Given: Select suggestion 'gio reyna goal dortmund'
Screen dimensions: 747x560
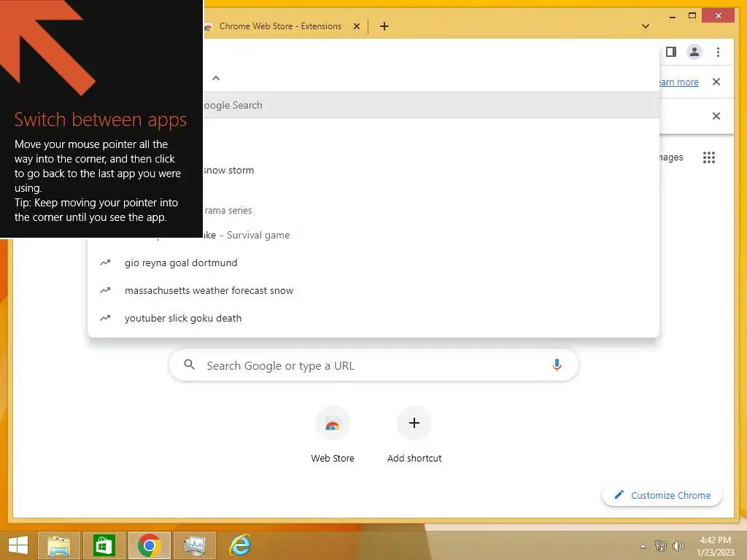Looking at the screenshot, I should (x=373, y=262).
